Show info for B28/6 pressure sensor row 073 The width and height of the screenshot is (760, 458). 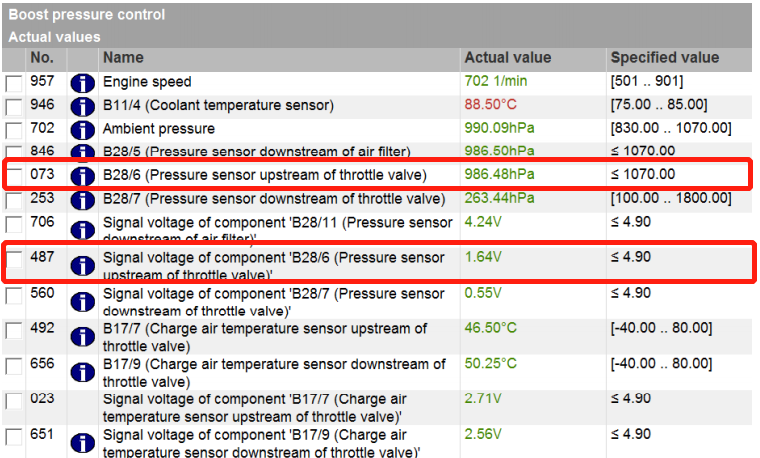(x=82, y=176)
